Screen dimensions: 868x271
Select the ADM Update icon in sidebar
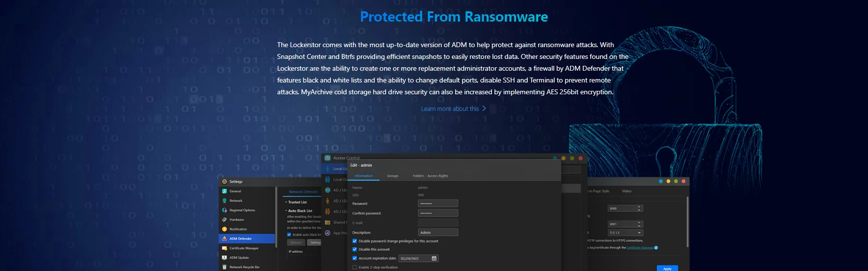[224, 257]
